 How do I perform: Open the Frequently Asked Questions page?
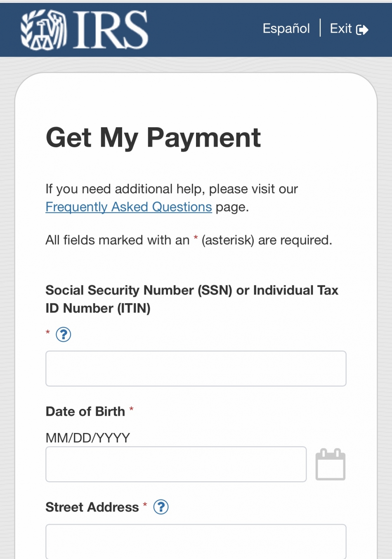(129, 207)
